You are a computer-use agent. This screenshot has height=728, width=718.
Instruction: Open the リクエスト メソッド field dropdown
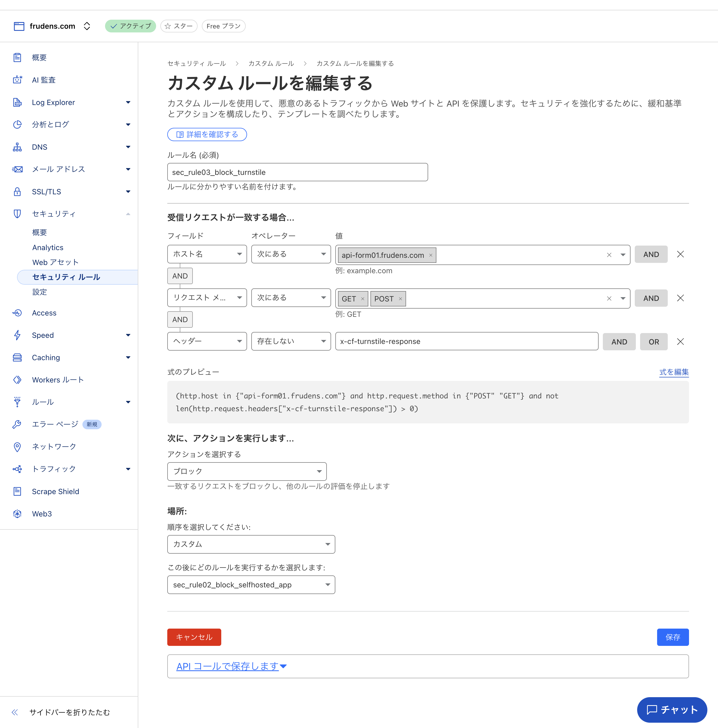pyautogui.click(x=207, y=298)
